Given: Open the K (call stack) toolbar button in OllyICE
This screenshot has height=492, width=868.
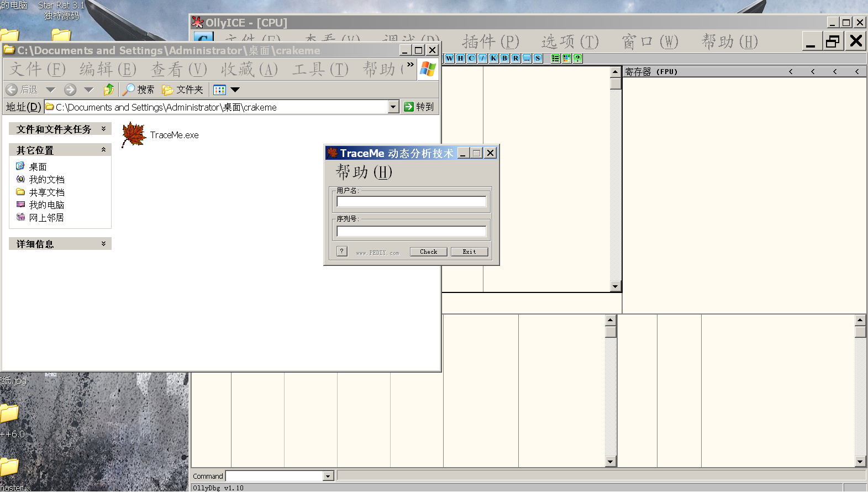Looking at the screenshot, I should [494, 58].
